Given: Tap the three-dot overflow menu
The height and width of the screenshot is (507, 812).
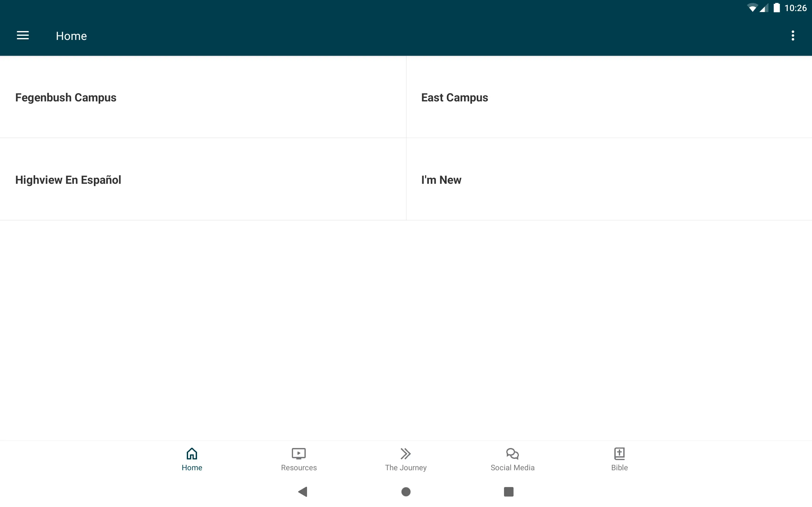Looking at the screenshot, I should point(793,35).
